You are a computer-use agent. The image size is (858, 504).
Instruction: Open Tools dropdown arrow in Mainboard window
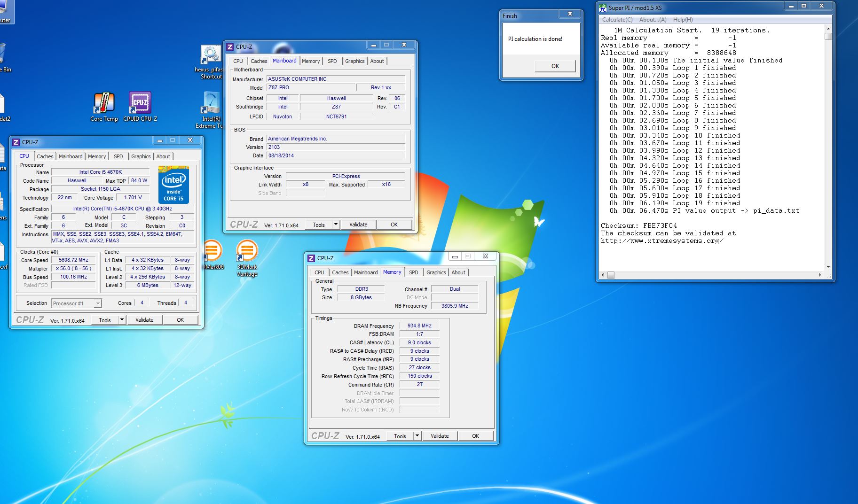pos(336,225)
